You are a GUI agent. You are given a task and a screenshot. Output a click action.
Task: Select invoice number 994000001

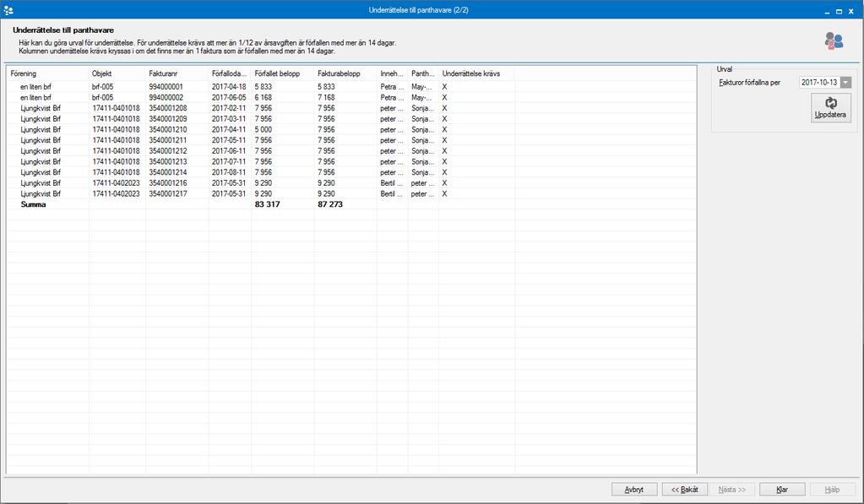[x=166, y=86]
